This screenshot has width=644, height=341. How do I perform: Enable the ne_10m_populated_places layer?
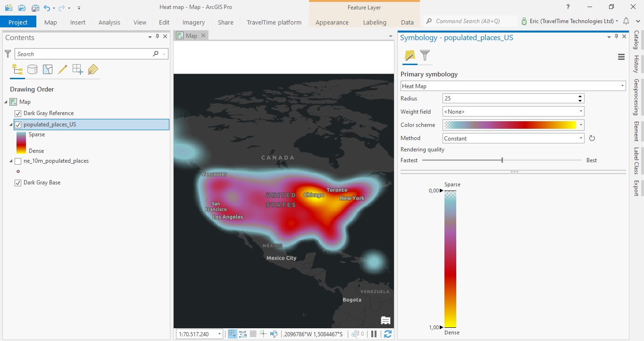[x=18, y=160]
